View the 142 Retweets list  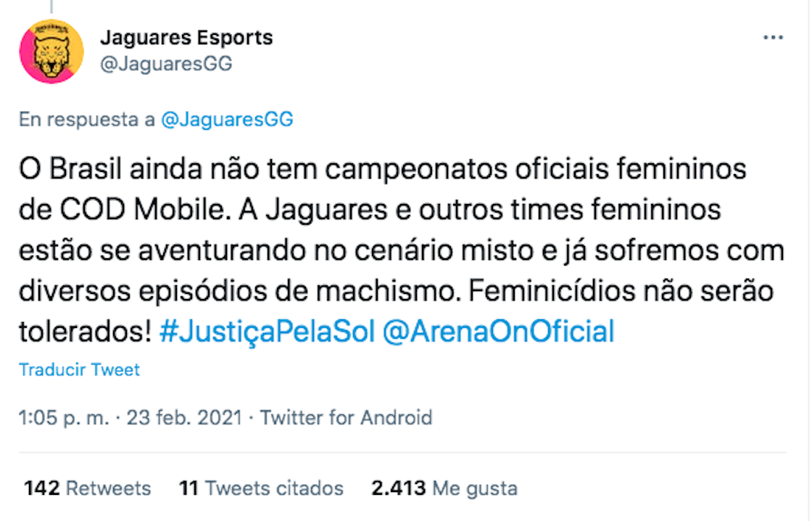point(87,488)
